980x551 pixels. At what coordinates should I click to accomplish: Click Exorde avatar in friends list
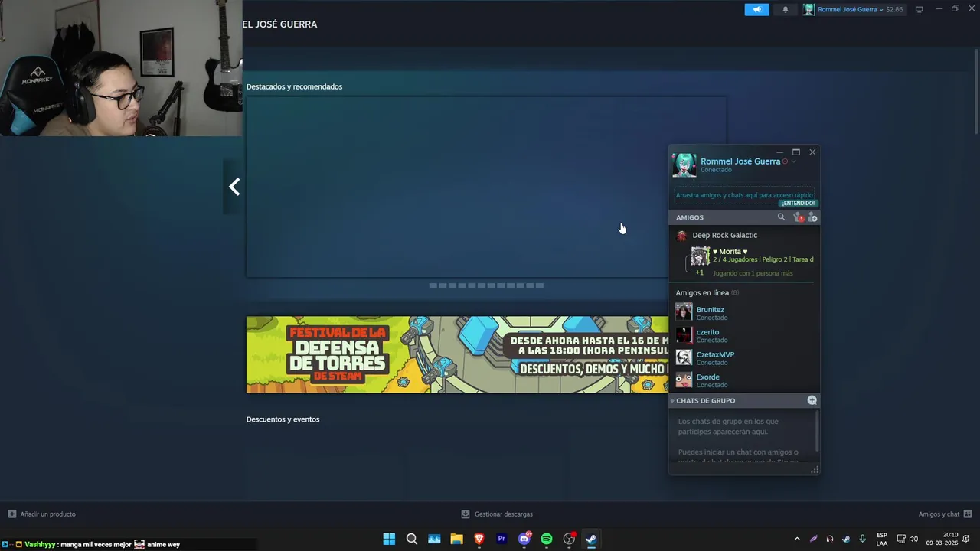684,380
